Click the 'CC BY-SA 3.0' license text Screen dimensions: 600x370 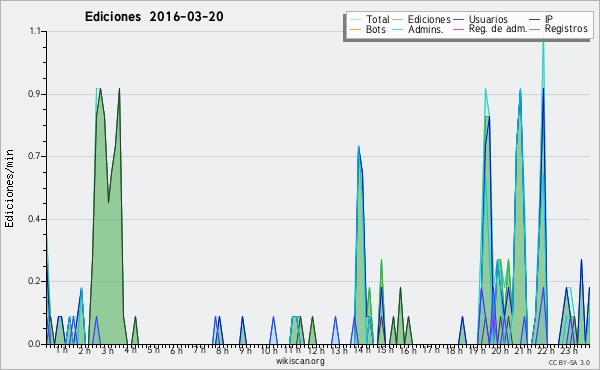coord(569,363)
